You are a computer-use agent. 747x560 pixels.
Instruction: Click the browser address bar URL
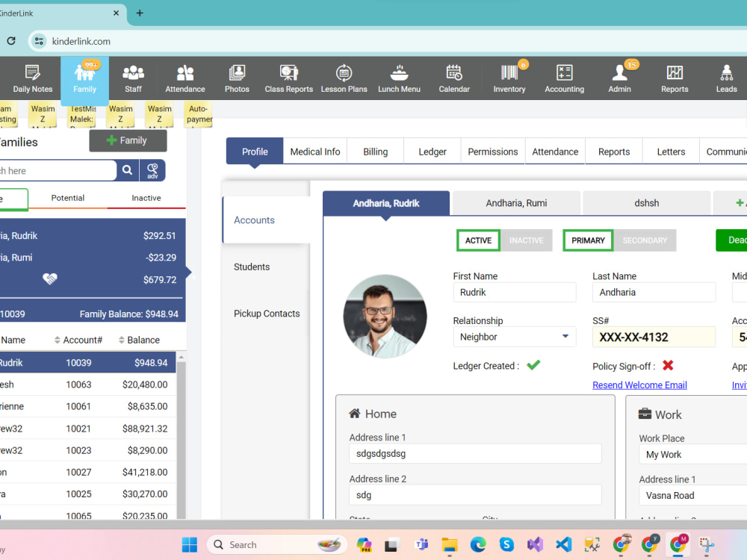point(81,41)
